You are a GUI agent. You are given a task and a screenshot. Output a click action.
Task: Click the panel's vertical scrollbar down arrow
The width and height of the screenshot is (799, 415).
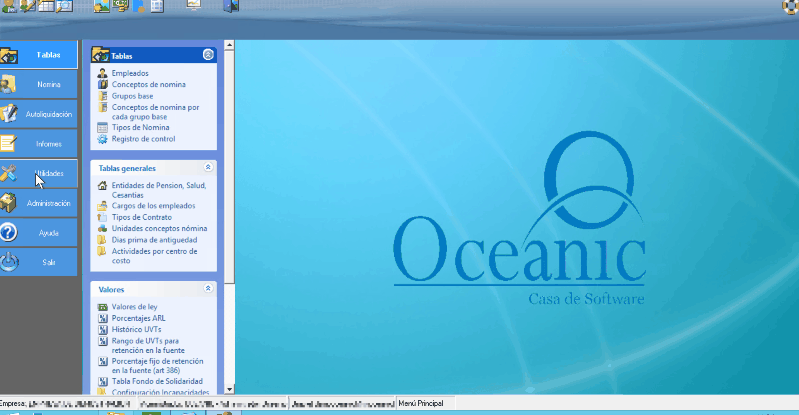click(x=230, y=387)
